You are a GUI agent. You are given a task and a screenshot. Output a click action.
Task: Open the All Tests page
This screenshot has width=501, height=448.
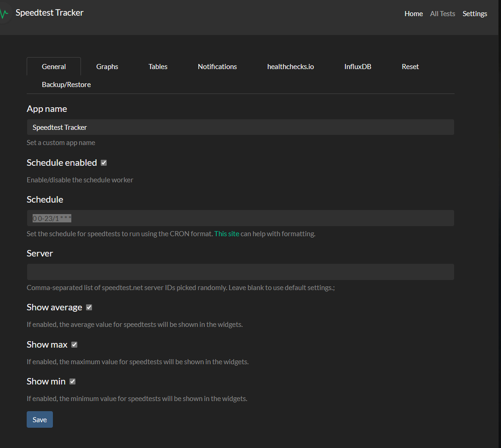tap(443, 13)
